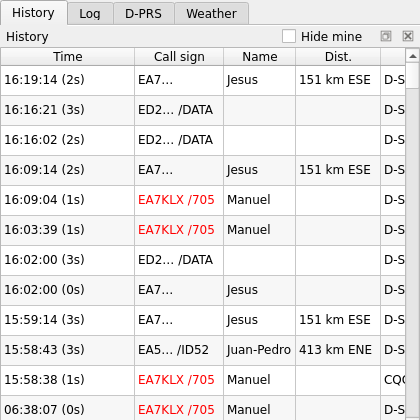420x420 pixels.
Task: Click Jesus in the 16:19:14 row
Action: click(x=259, y=80)
